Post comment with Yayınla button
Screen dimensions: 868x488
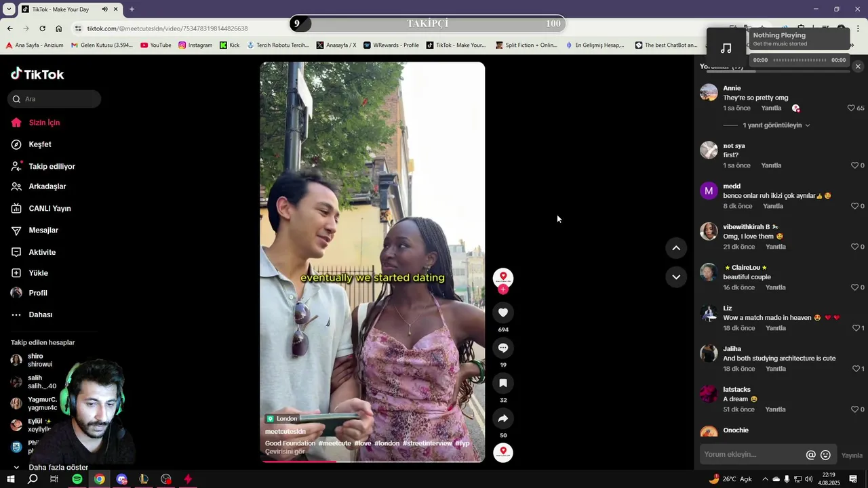coord(852,455)
